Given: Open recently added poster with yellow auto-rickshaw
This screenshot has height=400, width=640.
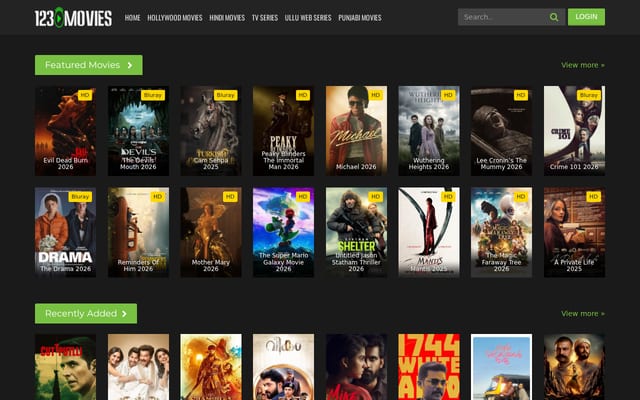Looking at the screenshot, I should pyautogui.click(x=501, y=367).
